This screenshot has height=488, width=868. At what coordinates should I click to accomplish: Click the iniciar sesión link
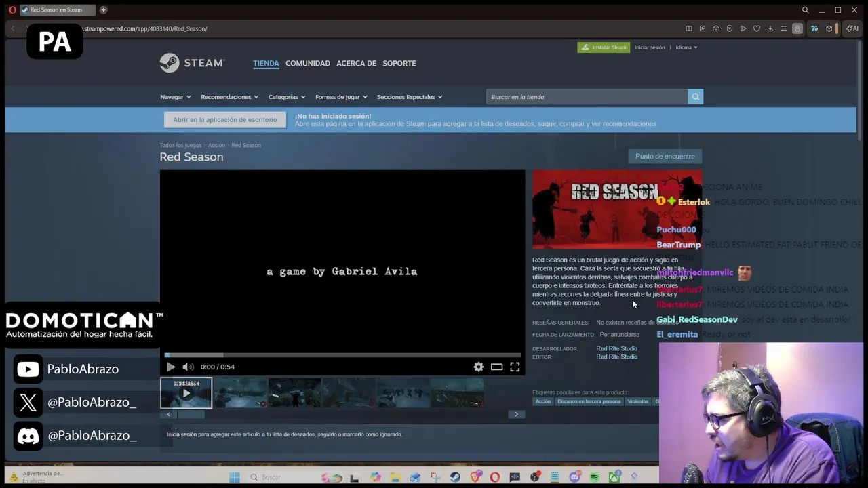click(x=650, y=47)
